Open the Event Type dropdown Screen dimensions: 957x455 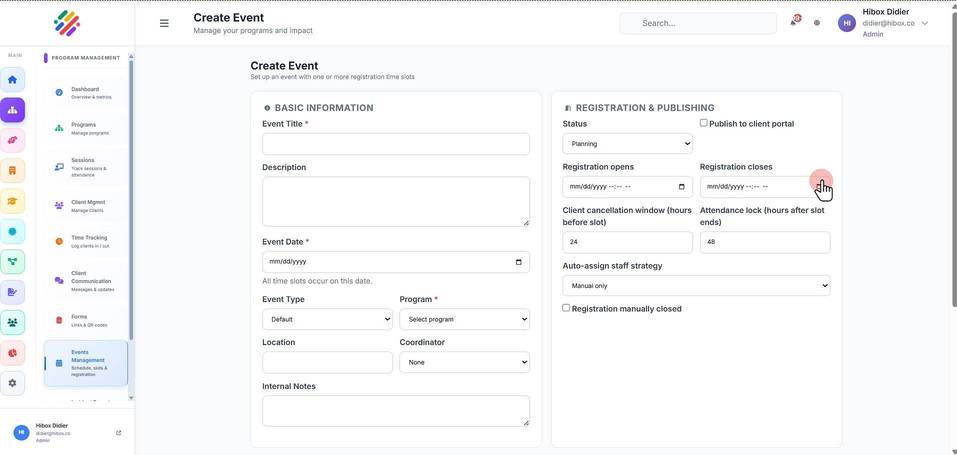(x=327, y=319)
